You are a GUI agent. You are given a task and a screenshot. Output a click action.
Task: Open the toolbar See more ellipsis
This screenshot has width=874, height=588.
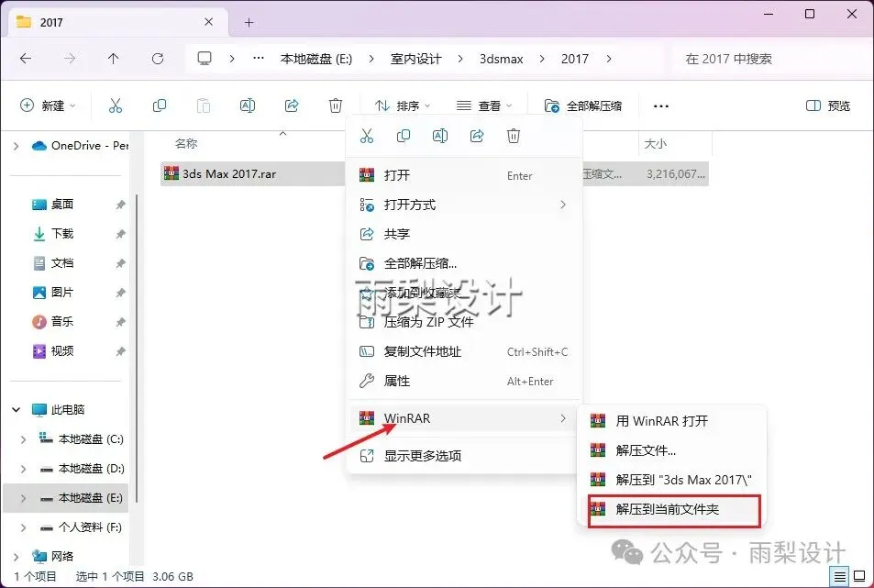[661, 105]
